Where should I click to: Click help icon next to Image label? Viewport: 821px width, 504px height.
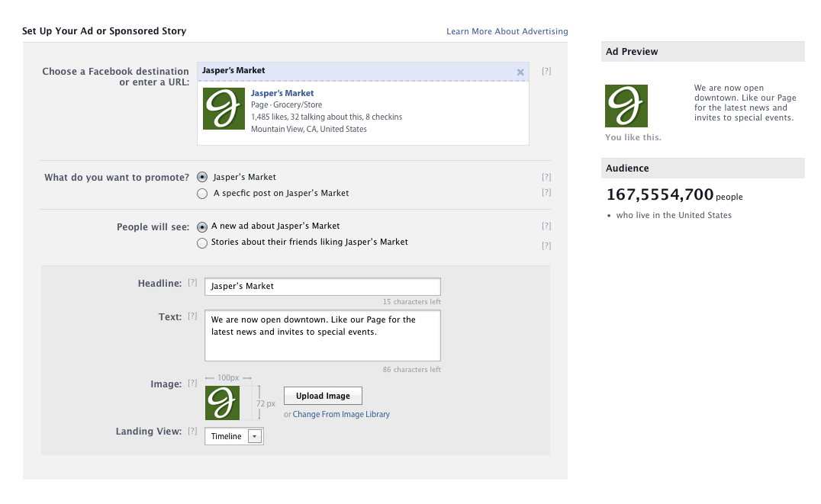(192, 384)
